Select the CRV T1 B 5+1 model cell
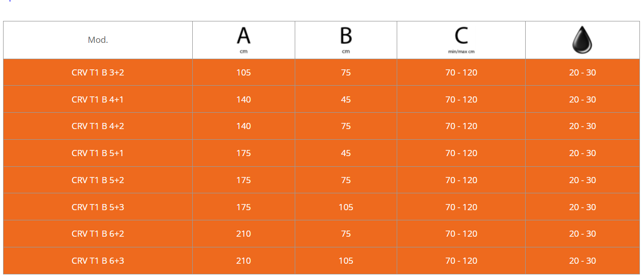The width and height of the screenshot is (644, 278). pyautogui.click(x=98, y=153)
